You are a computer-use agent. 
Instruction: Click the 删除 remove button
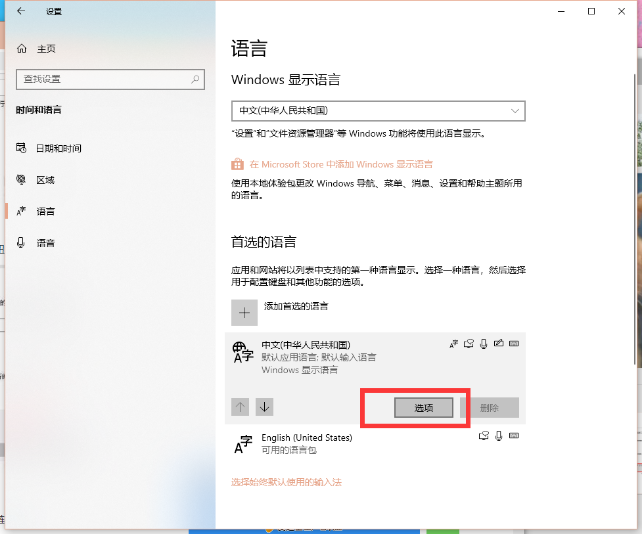point(489,408)
